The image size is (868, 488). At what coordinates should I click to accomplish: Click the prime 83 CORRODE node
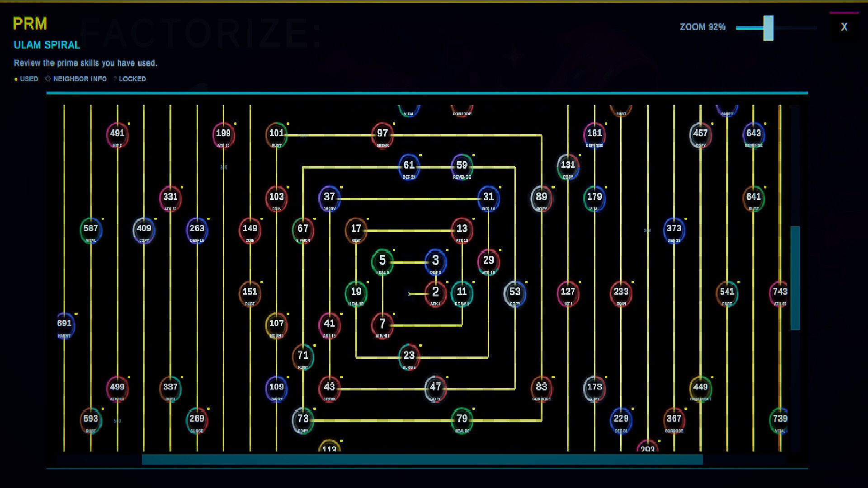point(541,388)
